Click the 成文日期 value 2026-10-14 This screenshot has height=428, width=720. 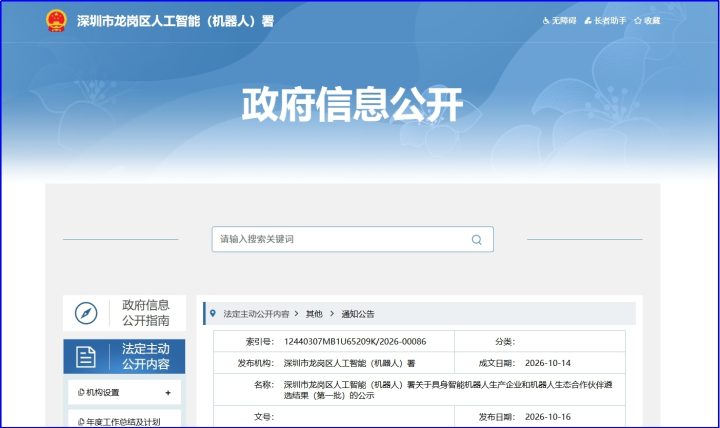[x=548, y=363]
